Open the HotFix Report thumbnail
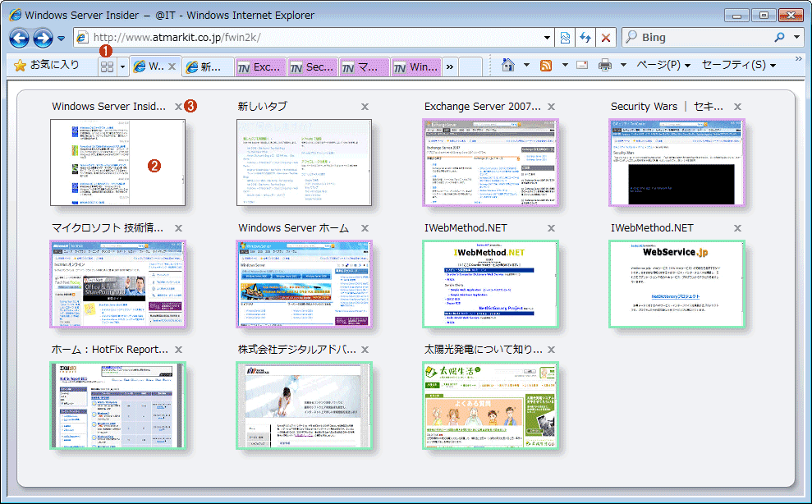812x504 pixels. 117,405
